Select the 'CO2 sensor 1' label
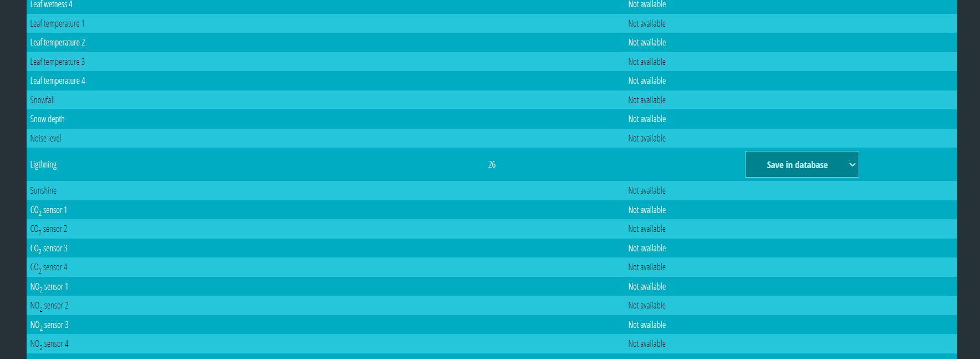 click(x=48, y=210)
